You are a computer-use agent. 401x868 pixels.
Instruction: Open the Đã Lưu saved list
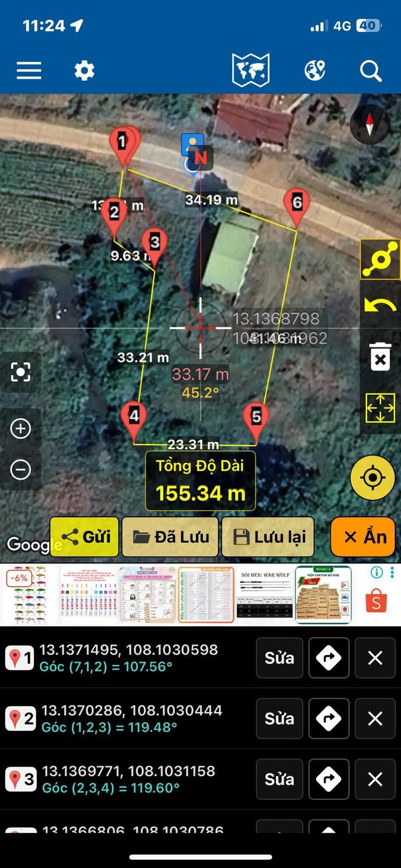(170, 537)
